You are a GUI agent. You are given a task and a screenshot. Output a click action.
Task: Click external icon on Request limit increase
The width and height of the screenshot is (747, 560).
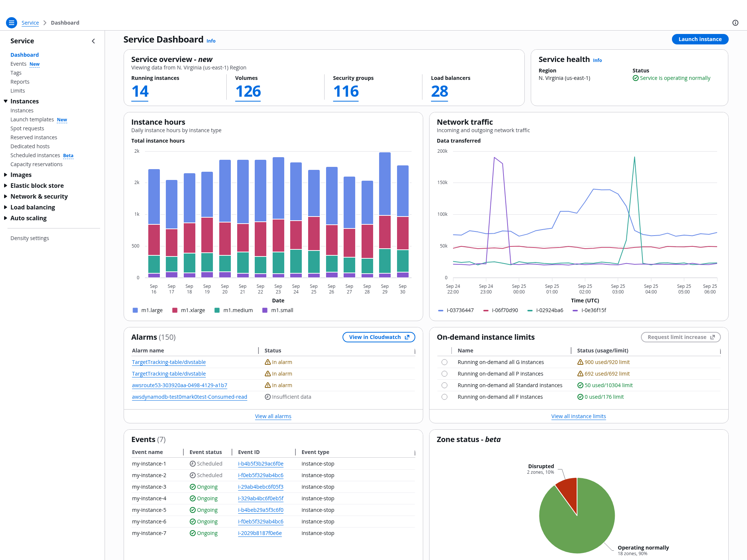[713, 337]
